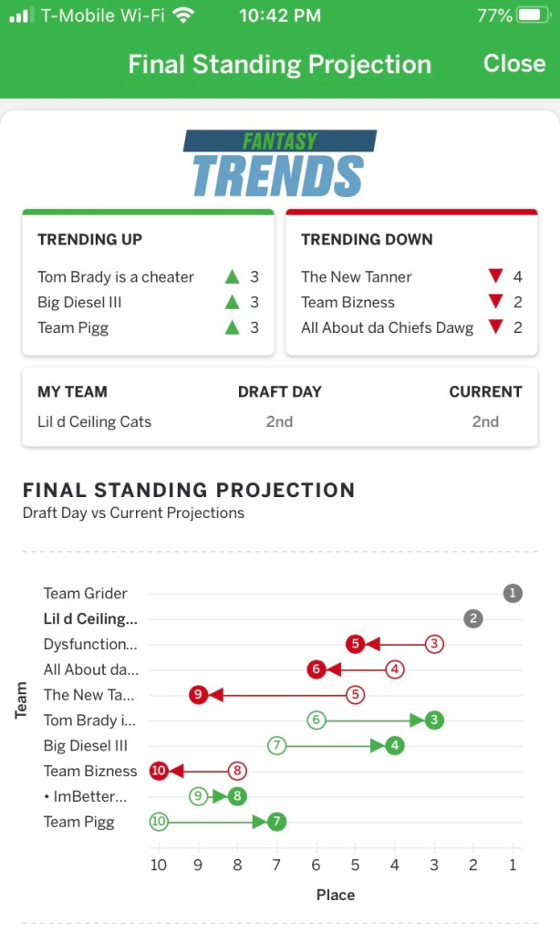Tap green up arrow beside Big Diesel III
560x933 pixels.
(232, 302)
